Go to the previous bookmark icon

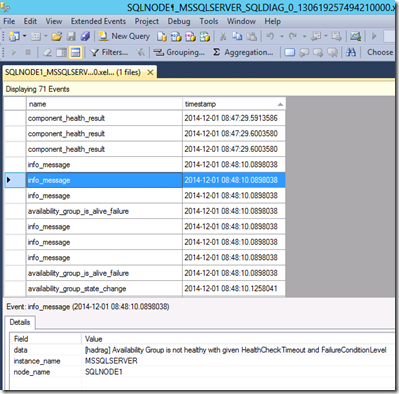pyautogui.click(x=304, y=52)
